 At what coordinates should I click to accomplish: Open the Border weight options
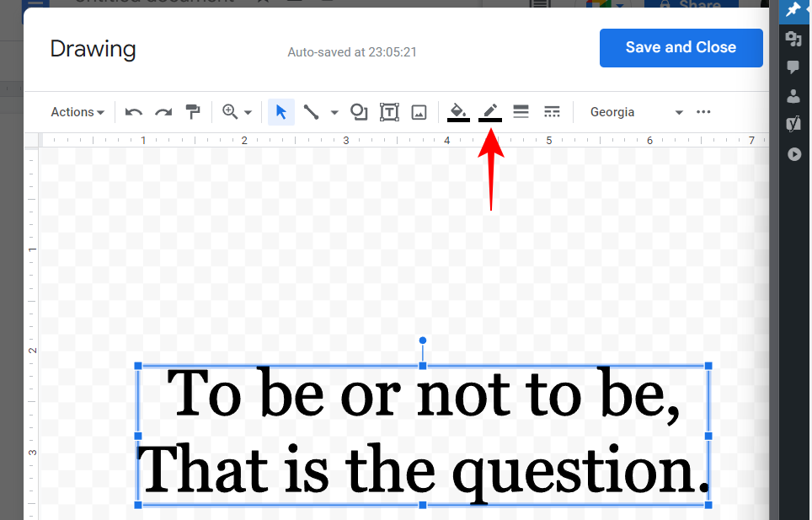point(521,112)
